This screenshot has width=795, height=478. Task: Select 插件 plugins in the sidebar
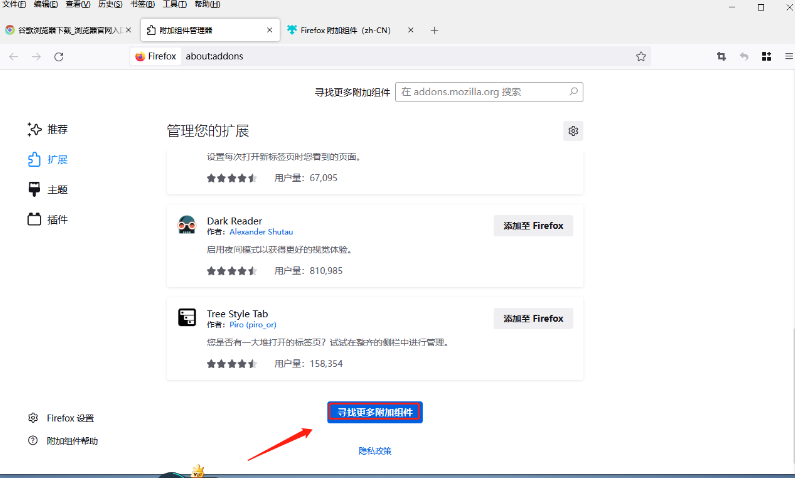[x=47, y=219]
